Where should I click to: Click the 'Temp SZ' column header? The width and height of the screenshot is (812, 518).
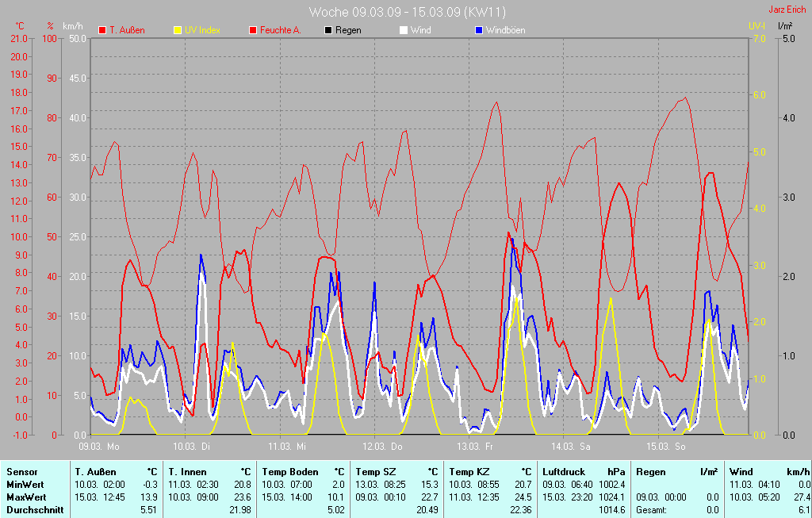[x=375, y=472]
